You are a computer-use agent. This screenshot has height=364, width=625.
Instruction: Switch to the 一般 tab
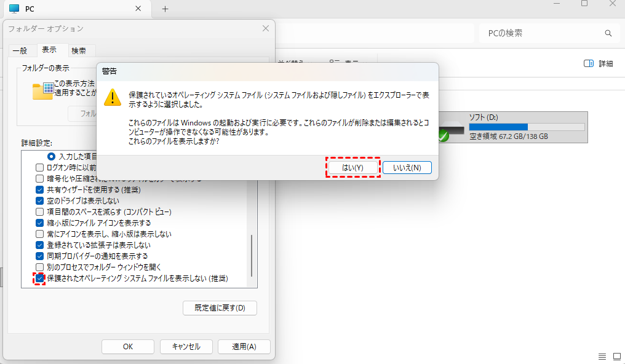click(20, 50)
